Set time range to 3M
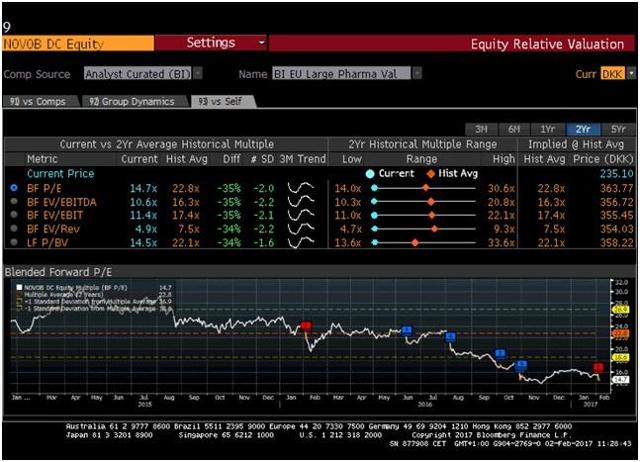The image size is (640, 462). (x=481, y=129)
